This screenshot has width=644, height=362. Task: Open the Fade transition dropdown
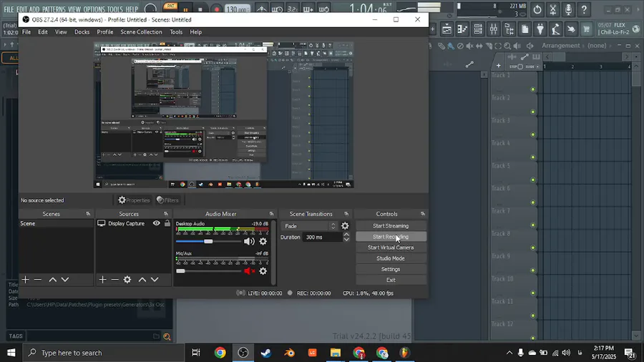click(x=310, y=226)
